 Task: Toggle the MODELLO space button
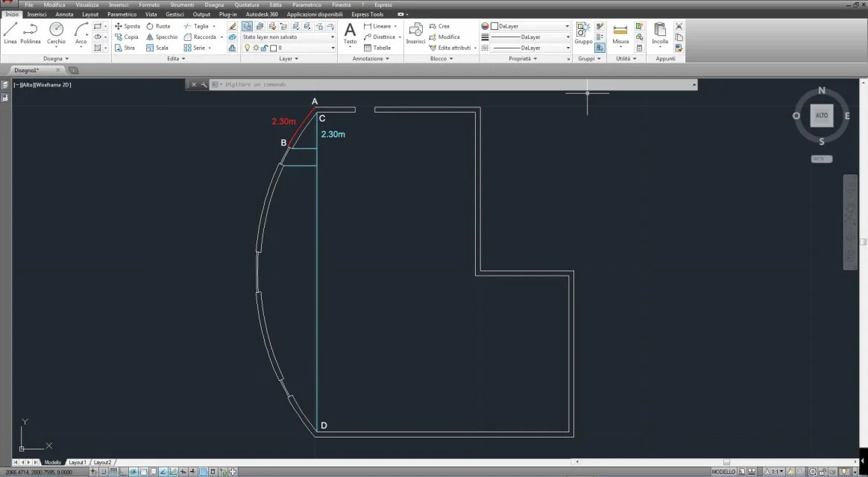723,472
